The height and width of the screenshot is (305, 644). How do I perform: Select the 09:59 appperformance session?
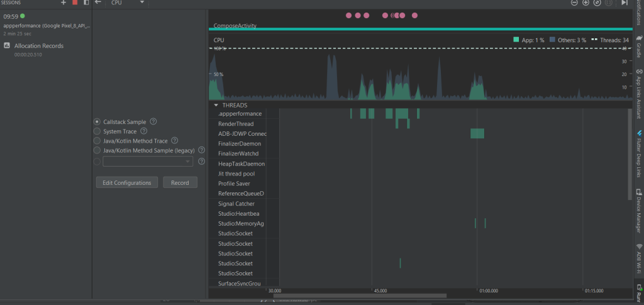pyautogui.click(x=45, y=25)
